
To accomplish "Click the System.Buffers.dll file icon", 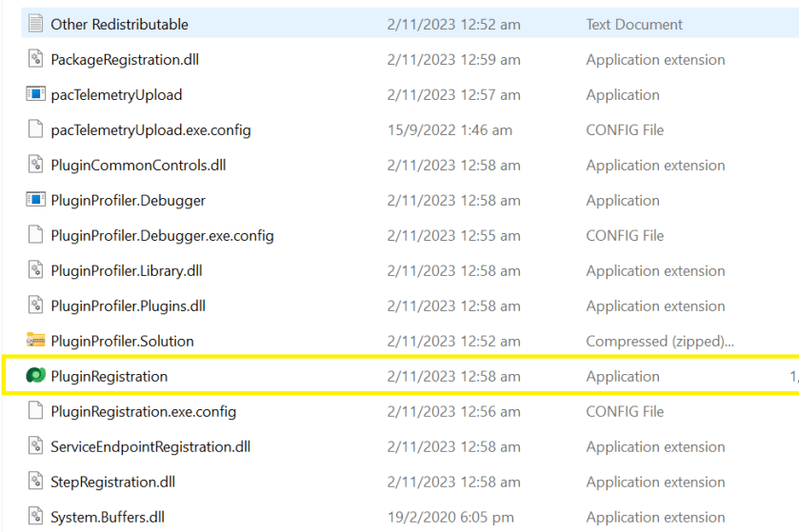I will tap(35, 517).
